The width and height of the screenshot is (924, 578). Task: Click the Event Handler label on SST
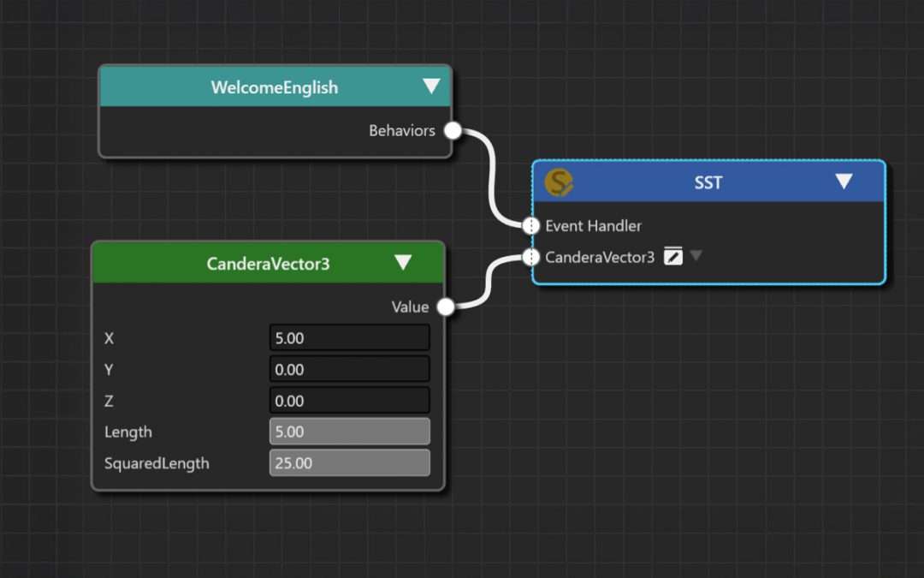592,226
